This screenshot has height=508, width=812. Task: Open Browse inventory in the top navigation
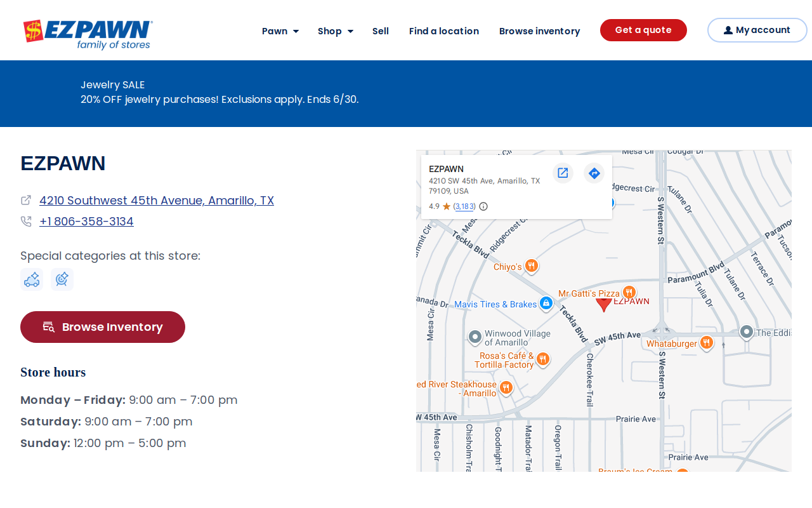[x=539, y=31]
